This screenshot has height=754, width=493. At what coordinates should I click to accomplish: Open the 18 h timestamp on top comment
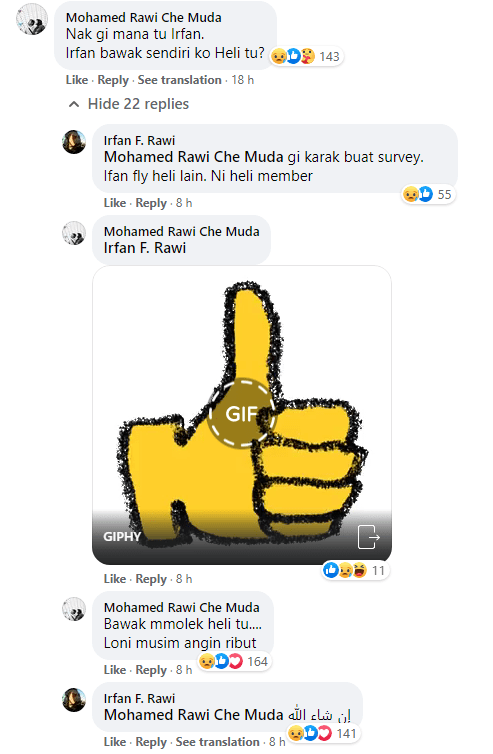pos(242,80)
